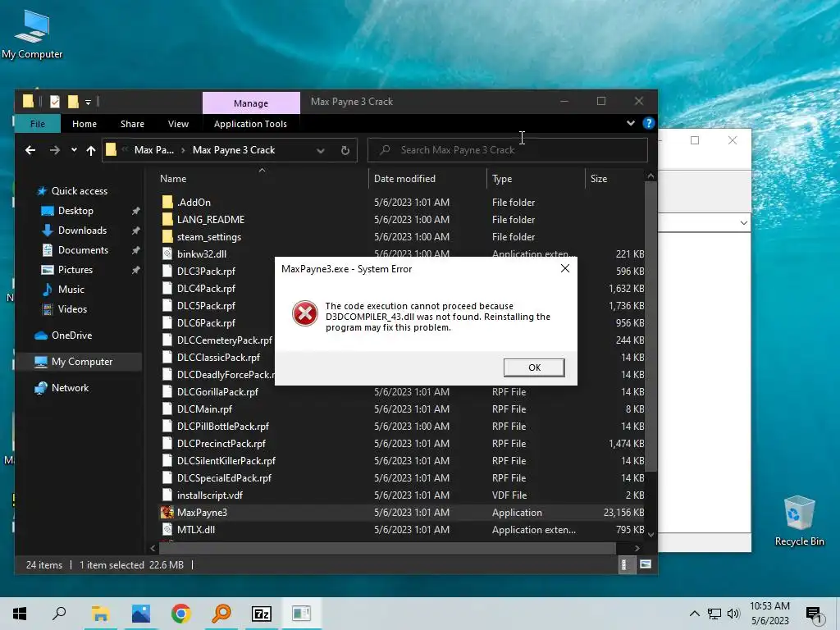
Task: Open the View ribbon tab
Action: click(178, 124)
